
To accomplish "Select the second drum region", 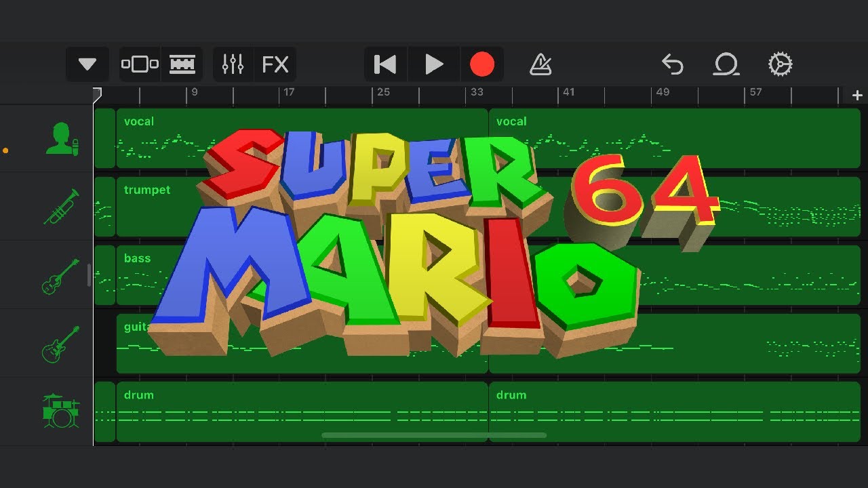I will [675, 412].
